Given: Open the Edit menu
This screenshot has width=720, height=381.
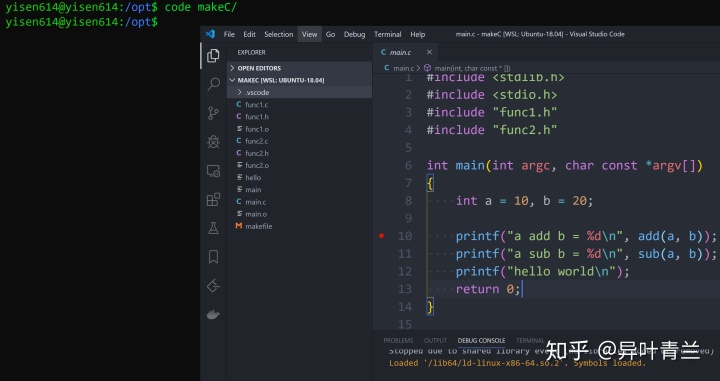Looking at the screenshot, I should [249, 34].
